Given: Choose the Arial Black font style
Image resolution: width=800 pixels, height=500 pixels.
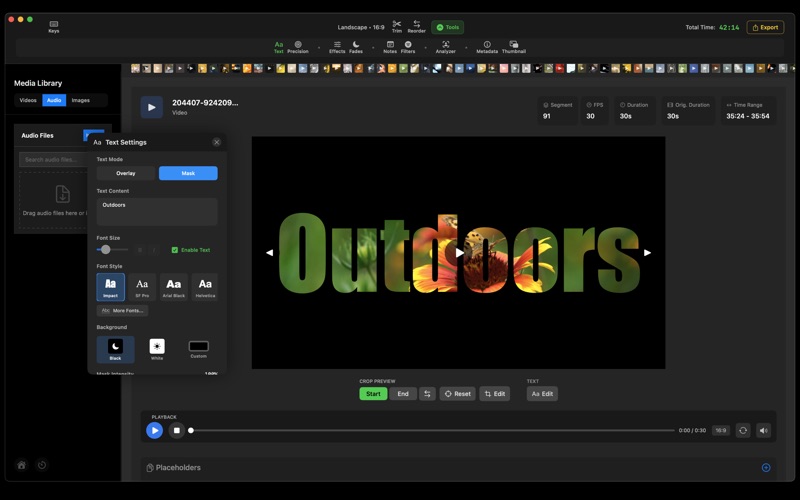Looking at the screenshot, I should 173,287.
